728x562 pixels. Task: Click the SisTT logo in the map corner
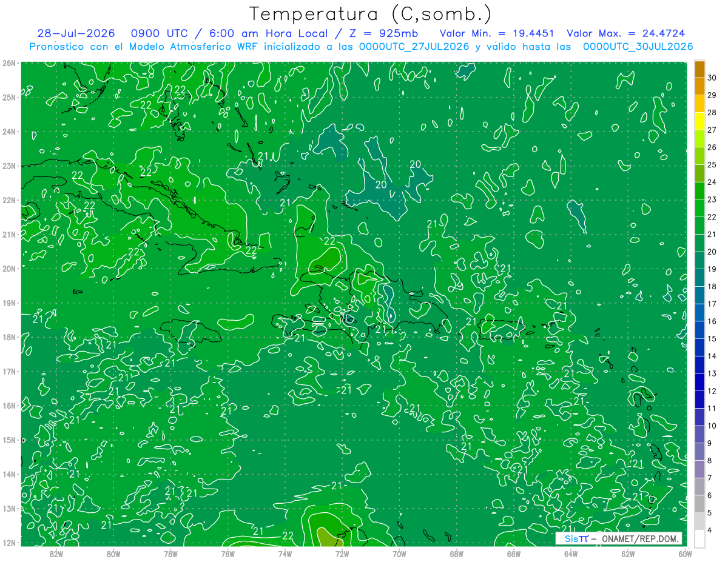click(576, 538)
